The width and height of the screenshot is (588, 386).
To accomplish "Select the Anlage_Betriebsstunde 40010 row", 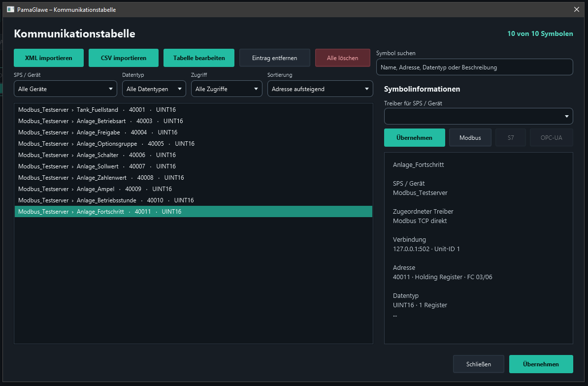I will 193,200.
